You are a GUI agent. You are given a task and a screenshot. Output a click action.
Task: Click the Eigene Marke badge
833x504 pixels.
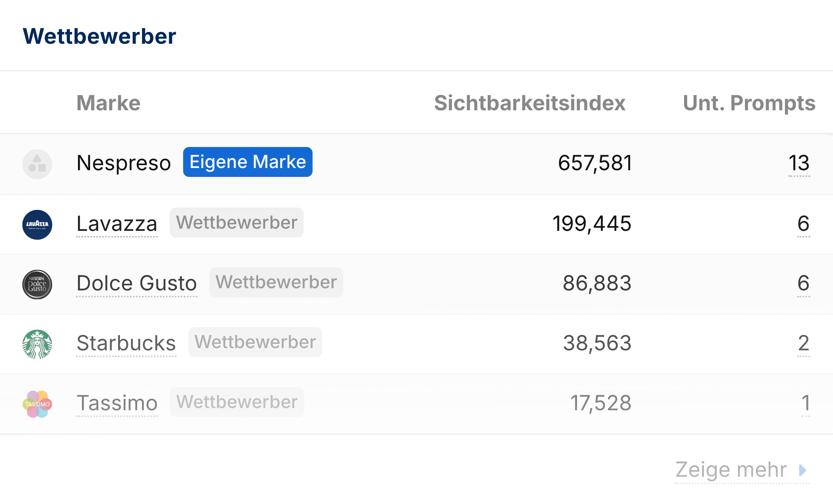248,162
